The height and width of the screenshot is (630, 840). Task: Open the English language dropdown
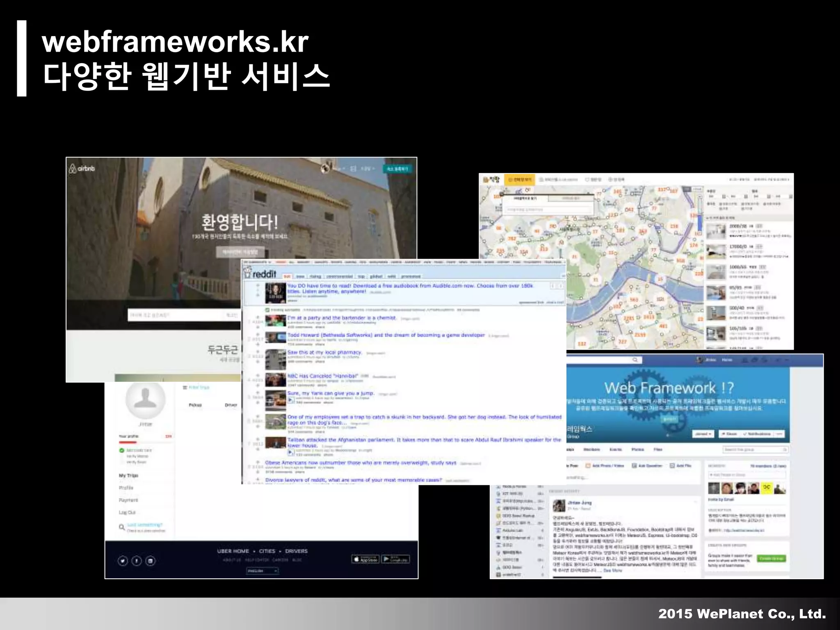(262, 571)
